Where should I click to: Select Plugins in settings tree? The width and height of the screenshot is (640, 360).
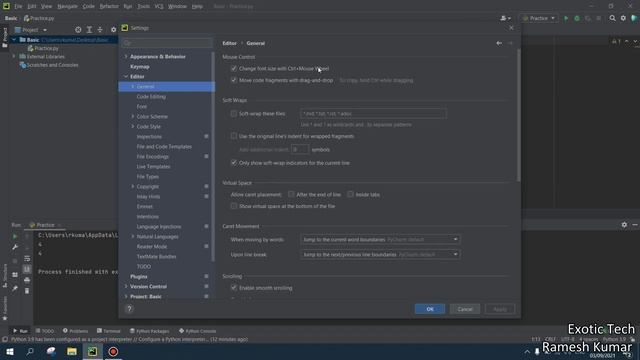139,276
